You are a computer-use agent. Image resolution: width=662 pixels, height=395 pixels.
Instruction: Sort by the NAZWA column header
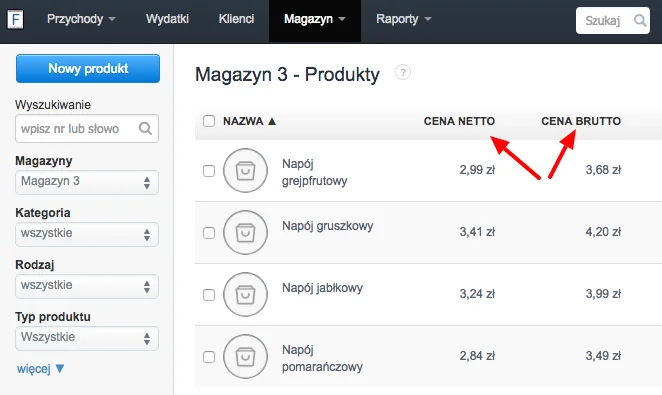pos(249,121)
